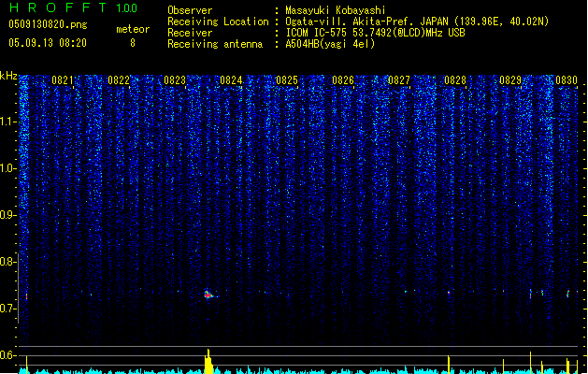Screen dimensions: 588x374
Task: Click the yellow intensity spike below 0828
Action: click(449, 365)
